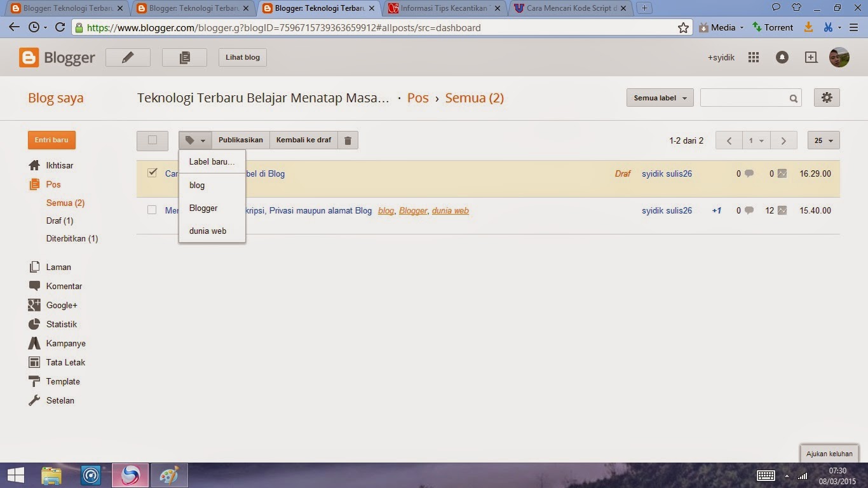
Task: Toggle the select-all posts checkbox
Action: click(x=153, y=140)
